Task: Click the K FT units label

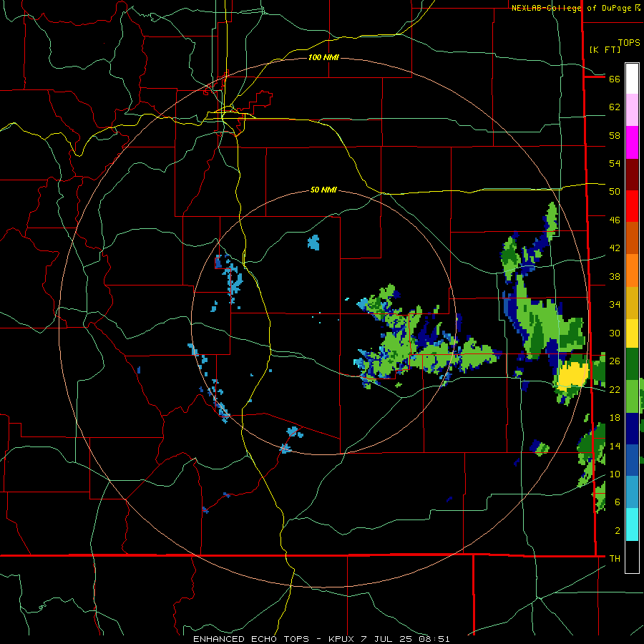Action: [605, 49]
